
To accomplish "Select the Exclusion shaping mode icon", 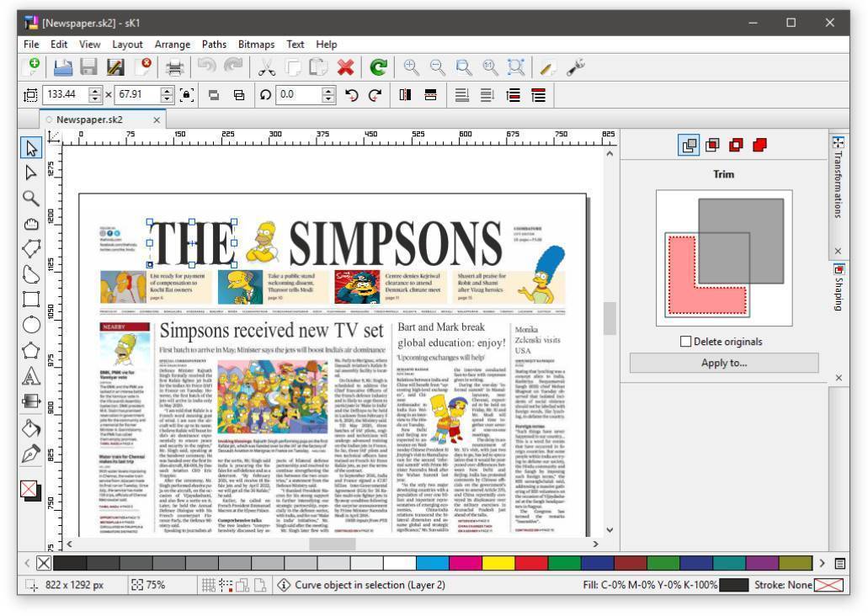I will coord(736,146).
